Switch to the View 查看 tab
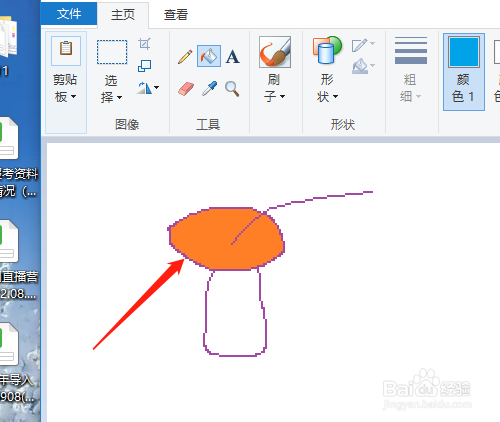500x422 pixels. click(176, 15)
